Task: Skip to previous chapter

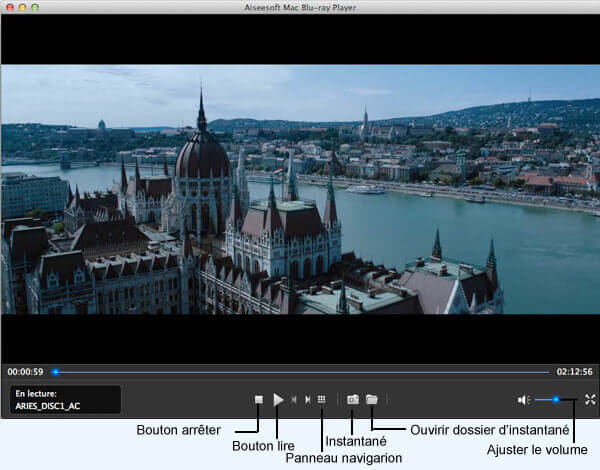Action: pos(294,399)
